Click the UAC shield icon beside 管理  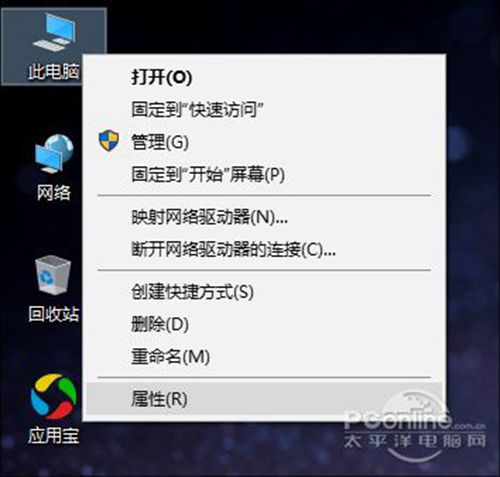coord(109,140)
